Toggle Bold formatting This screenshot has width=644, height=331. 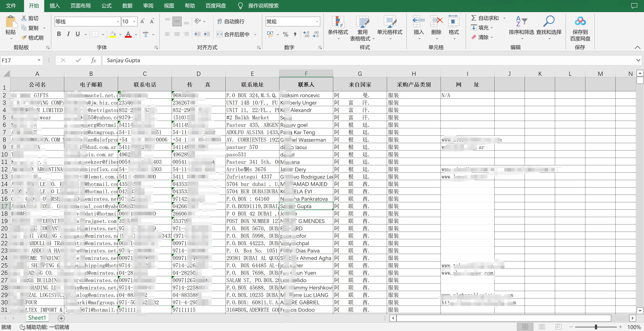59,34
